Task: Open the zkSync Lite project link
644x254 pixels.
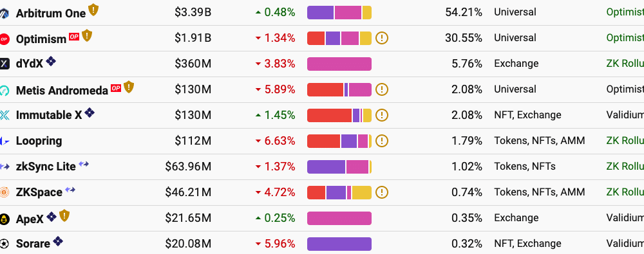Action: coord(46,167)
